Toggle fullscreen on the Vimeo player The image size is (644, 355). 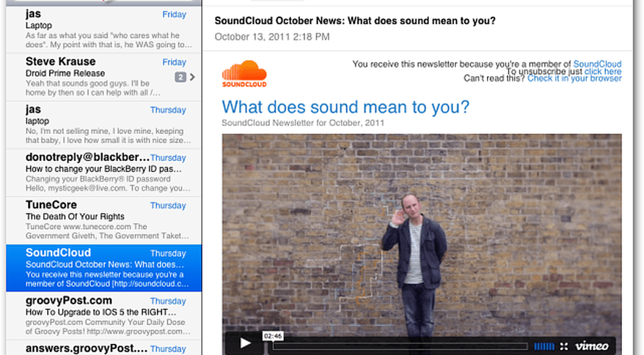[564, 347]
